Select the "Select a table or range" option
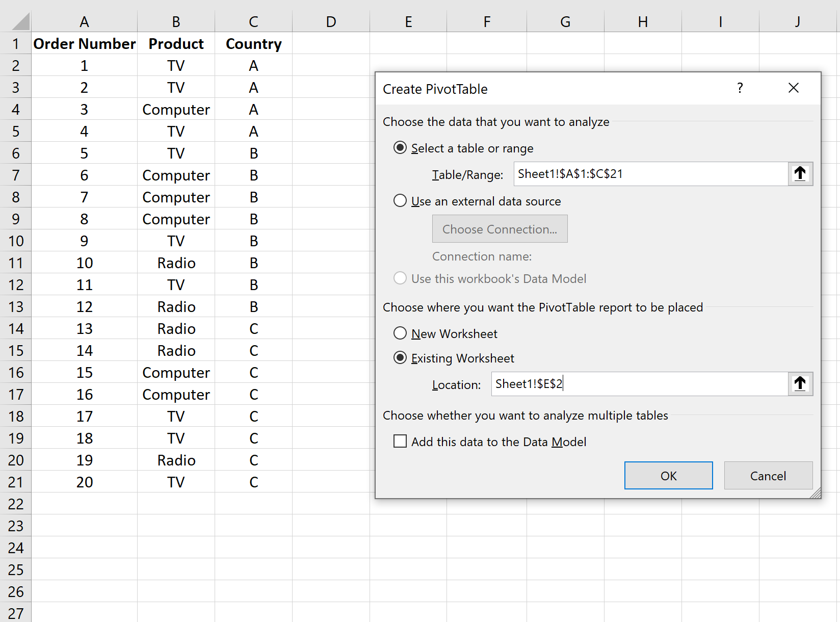Viewport: 840px width, 622px height. pos(400,147)
